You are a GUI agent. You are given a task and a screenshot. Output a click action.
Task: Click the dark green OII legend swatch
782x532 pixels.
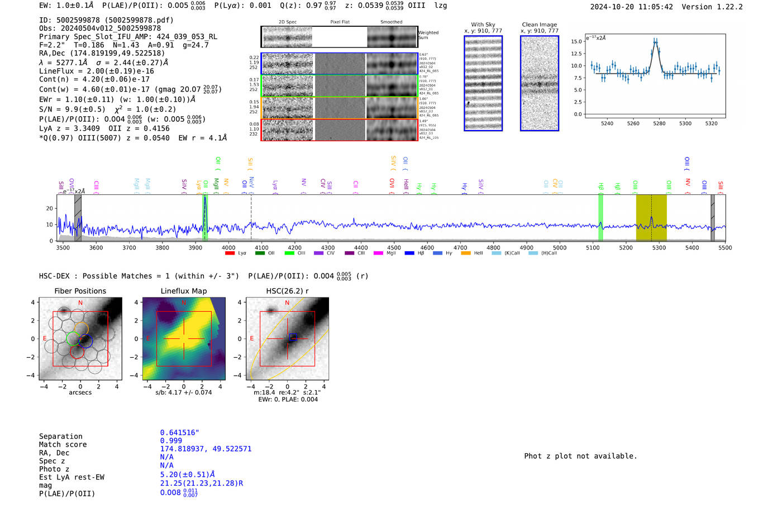pos(260,253)
